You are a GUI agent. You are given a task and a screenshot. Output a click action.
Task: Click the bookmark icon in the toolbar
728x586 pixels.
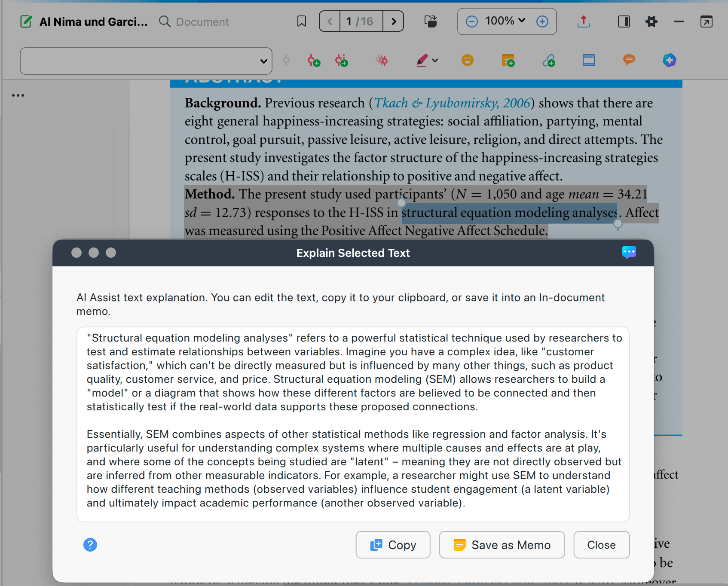pyautogui.click(x=302, y=21)
